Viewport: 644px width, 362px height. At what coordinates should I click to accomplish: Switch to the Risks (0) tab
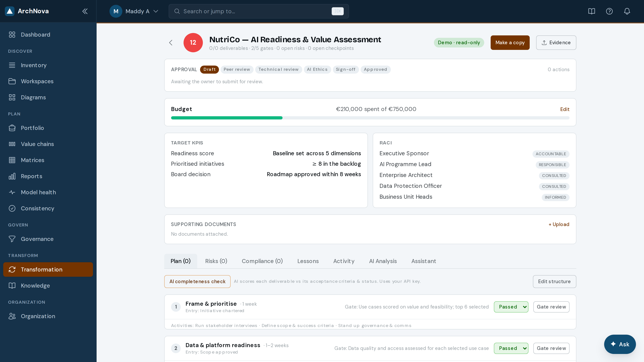click(216, 261)
